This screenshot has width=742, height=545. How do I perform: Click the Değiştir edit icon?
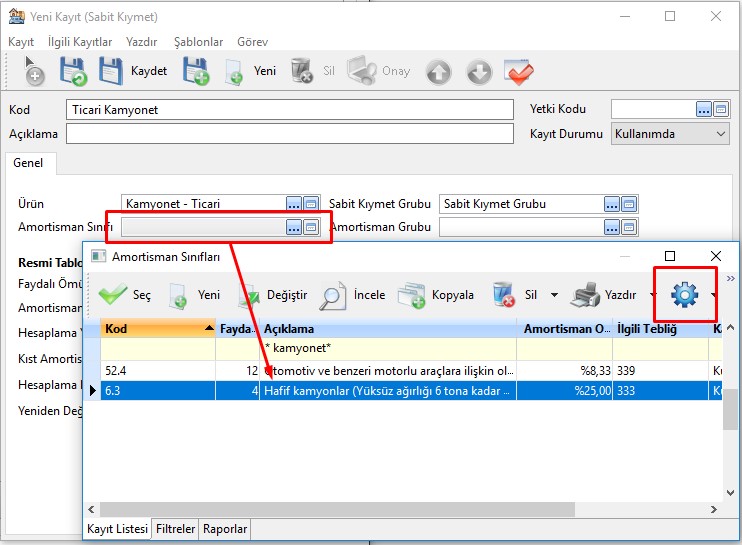250,295
